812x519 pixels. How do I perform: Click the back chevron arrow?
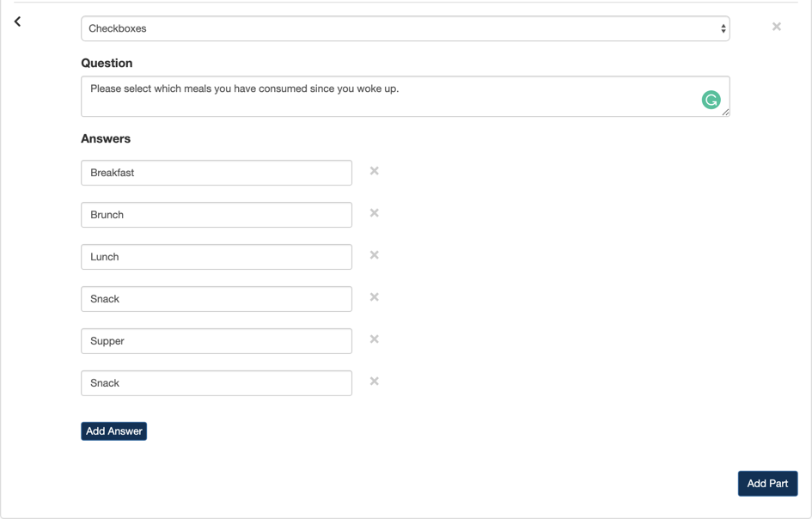coord(17,21)
